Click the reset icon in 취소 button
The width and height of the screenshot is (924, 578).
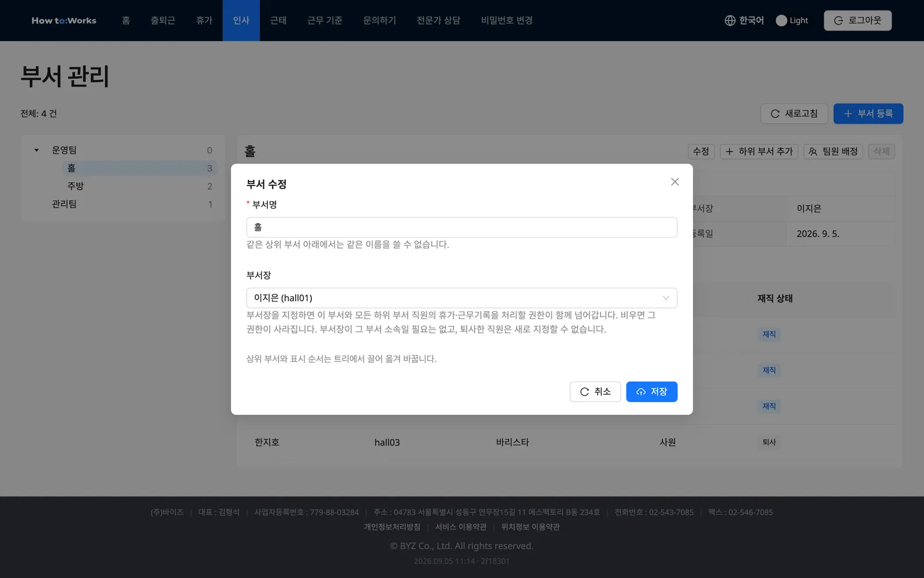(x=584, y=392)
